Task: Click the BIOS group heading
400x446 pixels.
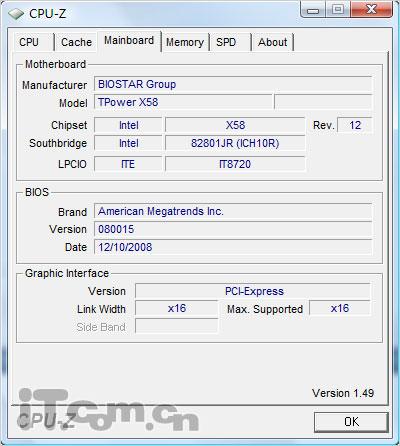Action: [37, 192]
